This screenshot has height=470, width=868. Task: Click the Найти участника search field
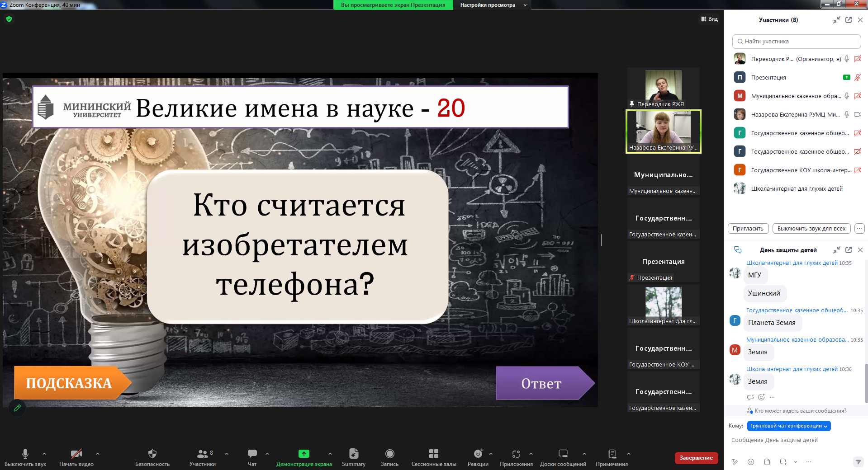pos(796,41)
